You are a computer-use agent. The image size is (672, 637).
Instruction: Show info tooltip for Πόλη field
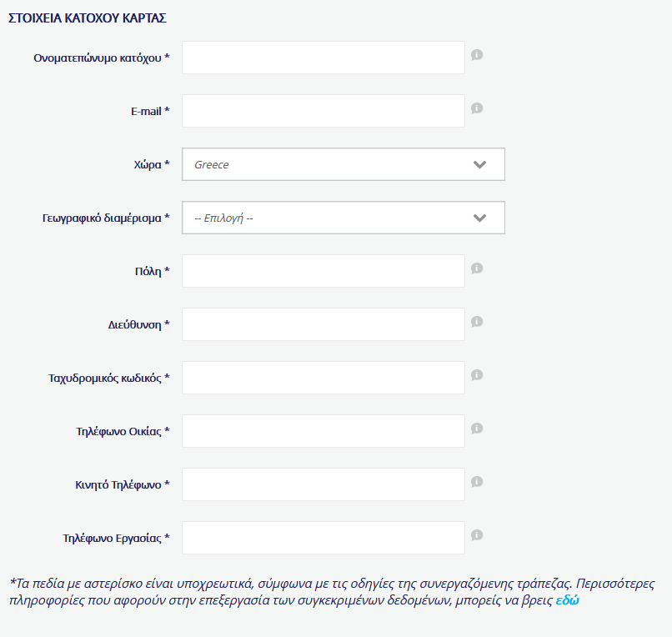477,268
